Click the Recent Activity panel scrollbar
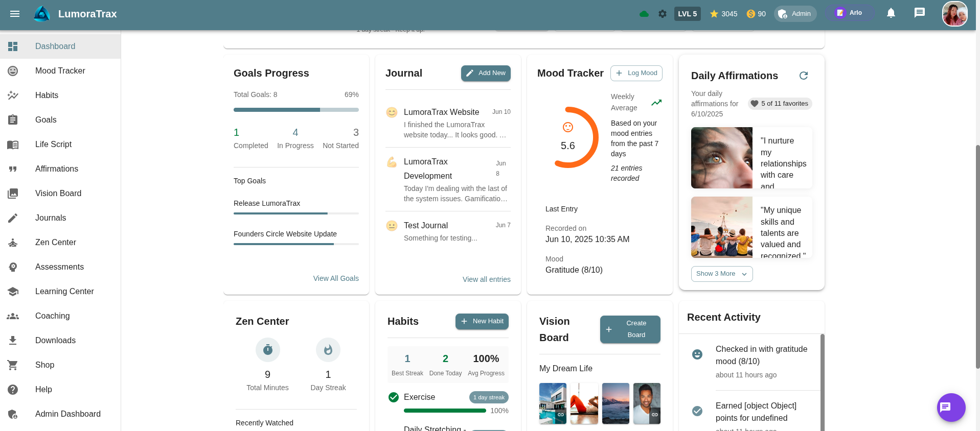980x431 pixels. (x=822, y=382)
